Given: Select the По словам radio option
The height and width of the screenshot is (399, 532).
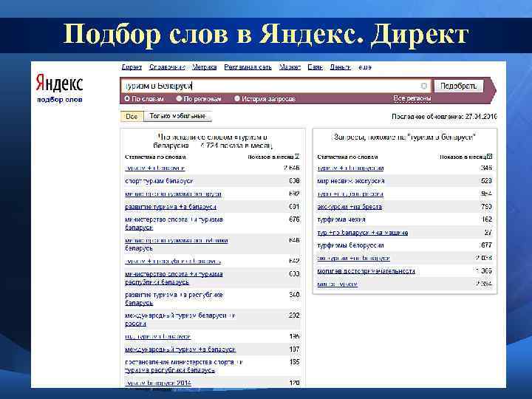Looking at the screenshot, I should coord(127,99).
